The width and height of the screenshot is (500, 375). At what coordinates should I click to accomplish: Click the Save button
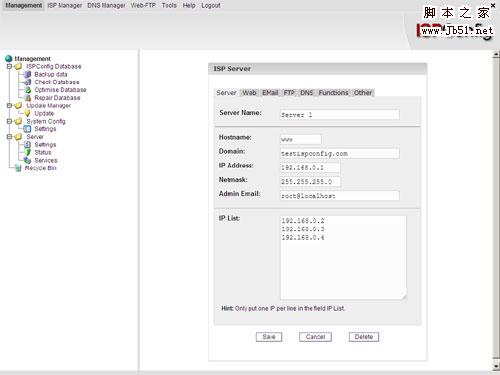(x=269, y=337)
